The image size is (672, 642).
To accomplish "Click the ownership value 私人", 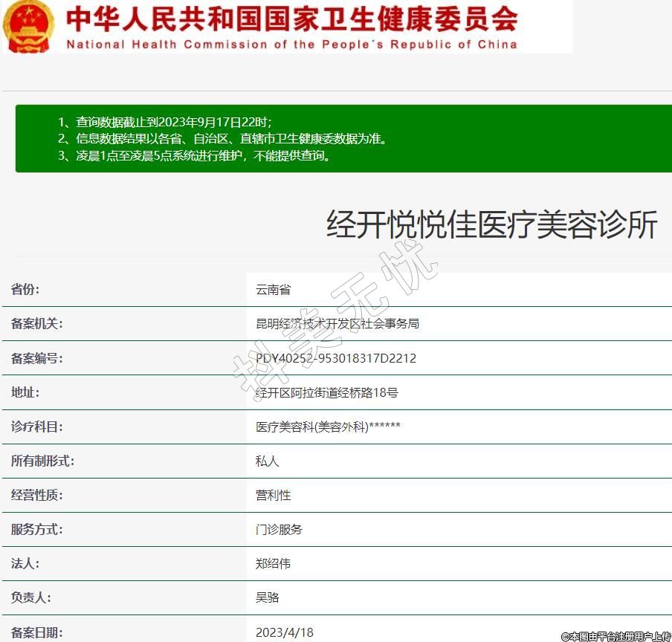I will coord(267,461).
